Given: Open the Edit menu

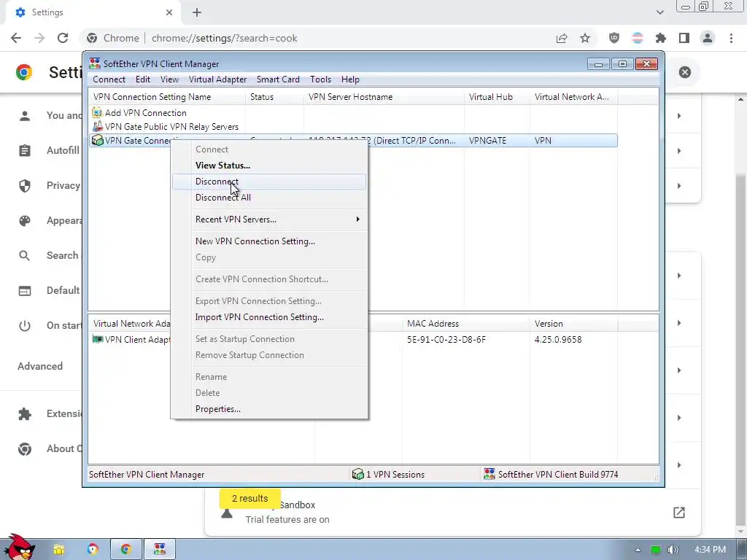Looking at the screenshot, I should (143, 79).
